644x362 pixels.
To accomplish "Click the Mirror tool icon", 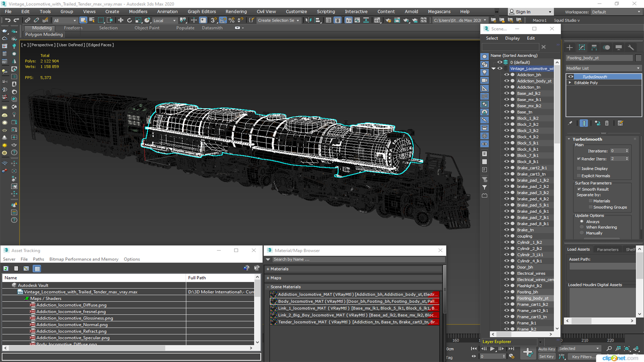I will [308, 20].
